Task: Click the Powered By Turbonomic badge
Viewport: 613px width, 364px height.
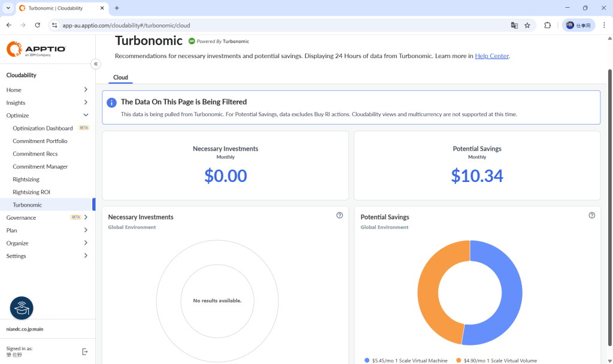Action: (219, 41)
